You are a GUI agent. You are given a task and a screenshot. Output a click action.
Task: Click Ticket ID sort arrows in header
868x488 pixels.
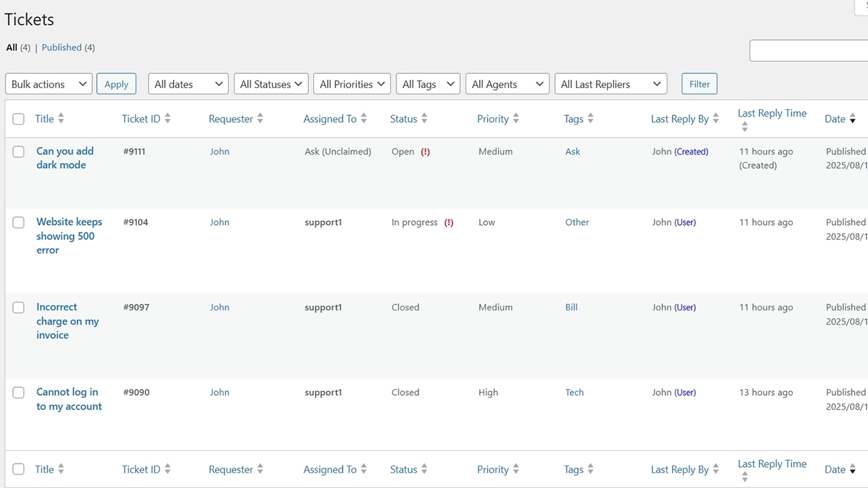click(x=167, y=119)
